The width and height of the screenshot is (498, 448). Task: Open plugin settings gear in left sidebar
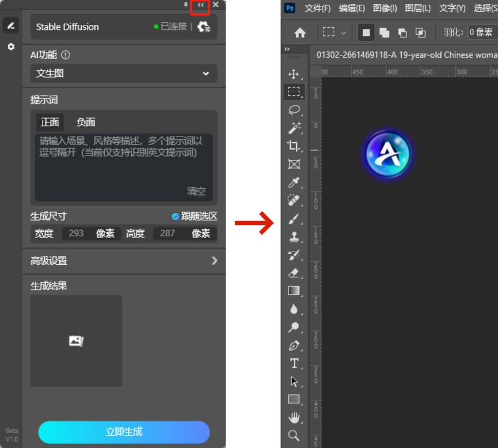(11, 47)
